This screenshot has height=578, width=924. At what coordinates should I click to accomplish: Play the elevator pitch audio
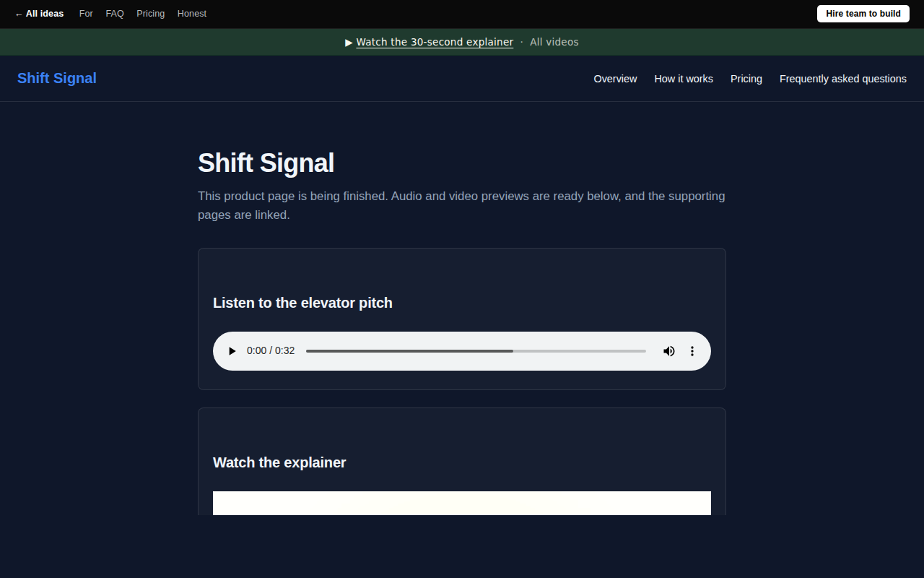point(232,351)
